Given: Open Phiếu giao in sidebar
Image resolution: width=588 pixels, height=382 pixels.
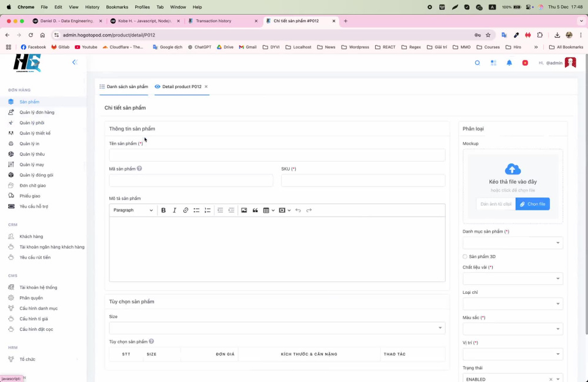Looking at the screenshot, I should (29, 196).
